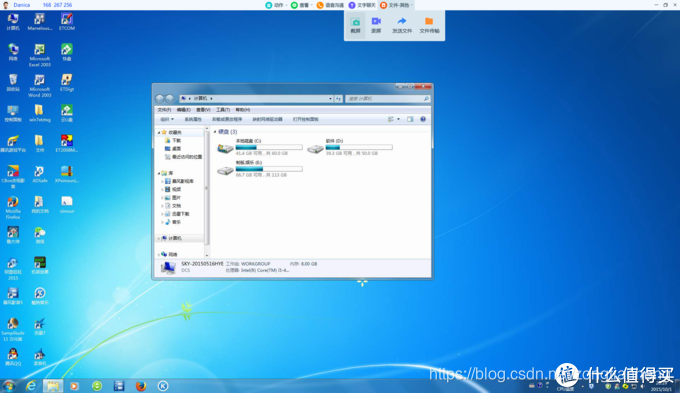Open Microsoft Word 2003 shortcut
680x393 pixels.
(40, 85)
